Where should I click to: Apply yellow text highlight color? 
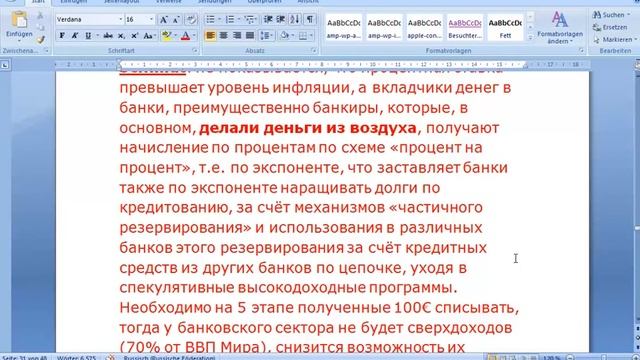166,36
